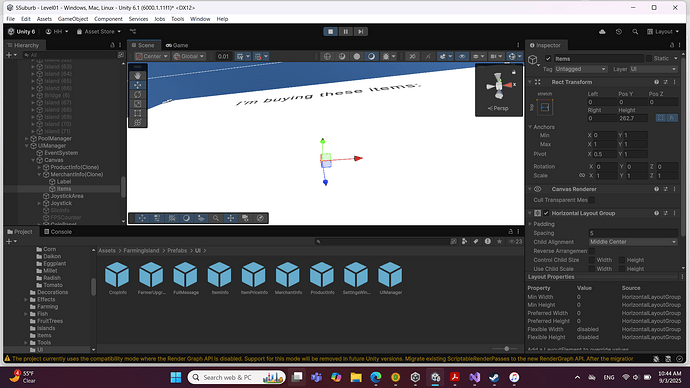
Task: Select the UIManager prefab
Action: 390,278
